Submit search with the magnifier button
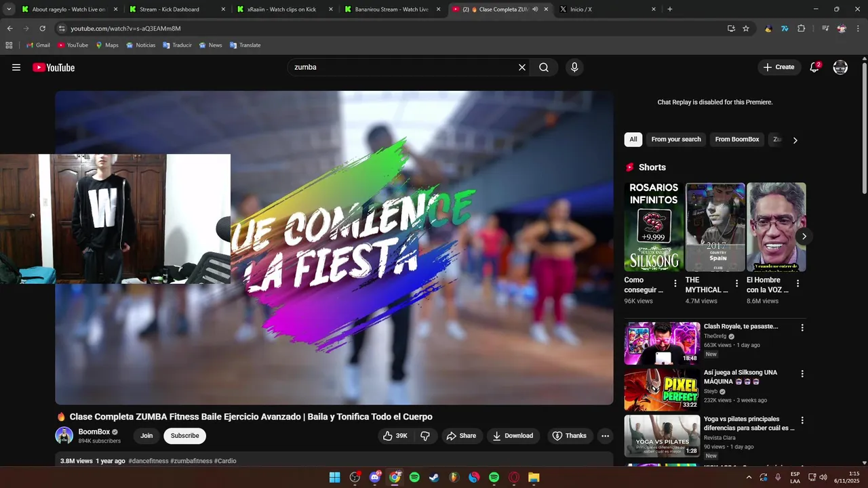868x488 pixels. pyautogui.click(x=544, y=67)
